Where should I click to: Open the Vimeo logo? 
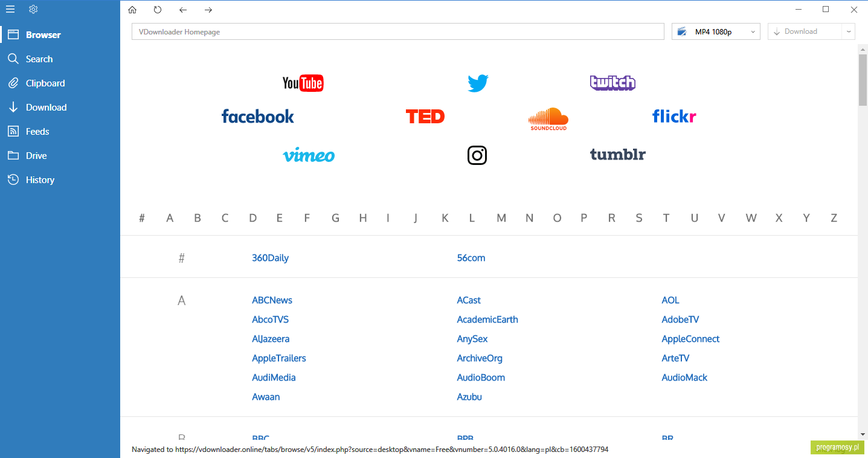click(309, 155)
